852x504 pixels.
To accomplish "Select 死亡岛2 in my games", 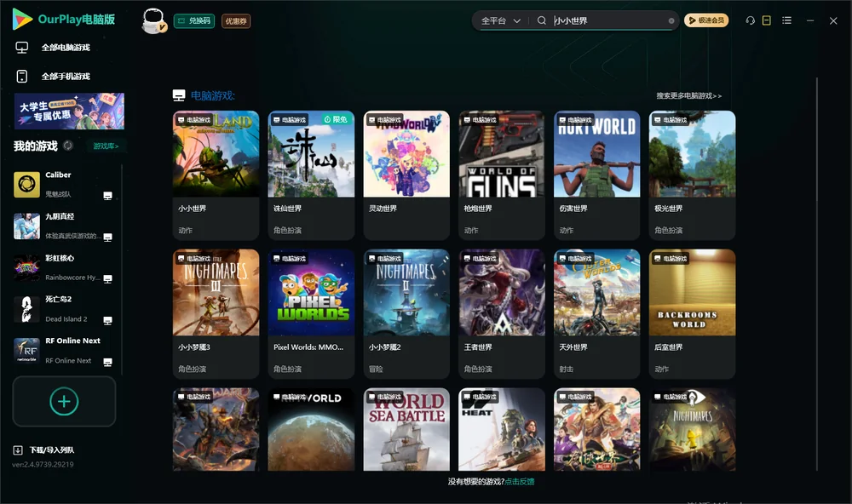I will 64,309.
